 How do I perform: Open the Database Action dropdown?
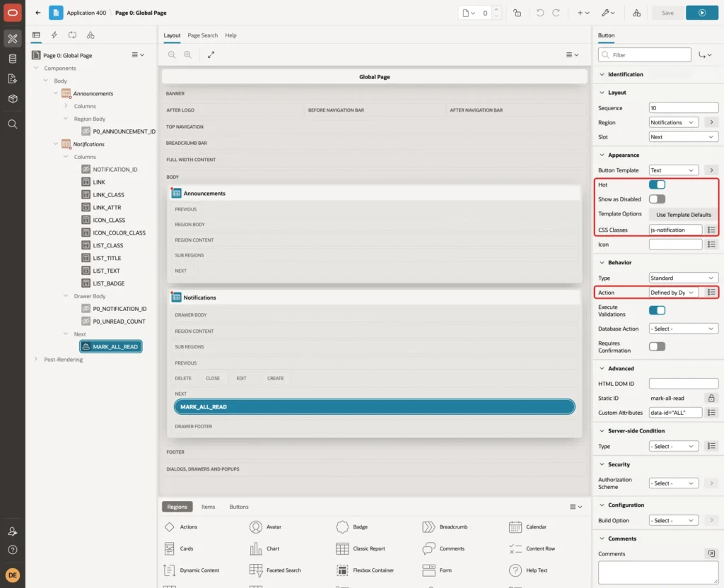(684, 329)
